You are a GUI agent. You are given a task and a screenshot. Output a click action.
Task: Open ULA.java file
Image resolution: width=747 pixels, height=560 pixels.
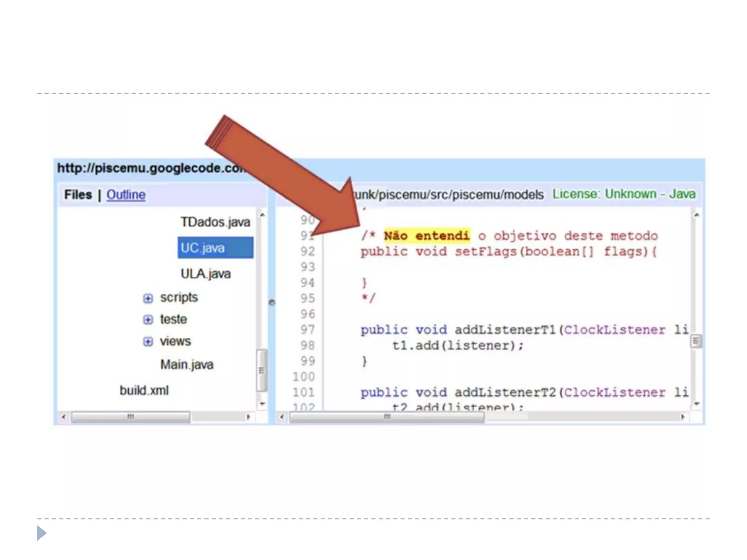pyautogui.click(x=206, y=274)
